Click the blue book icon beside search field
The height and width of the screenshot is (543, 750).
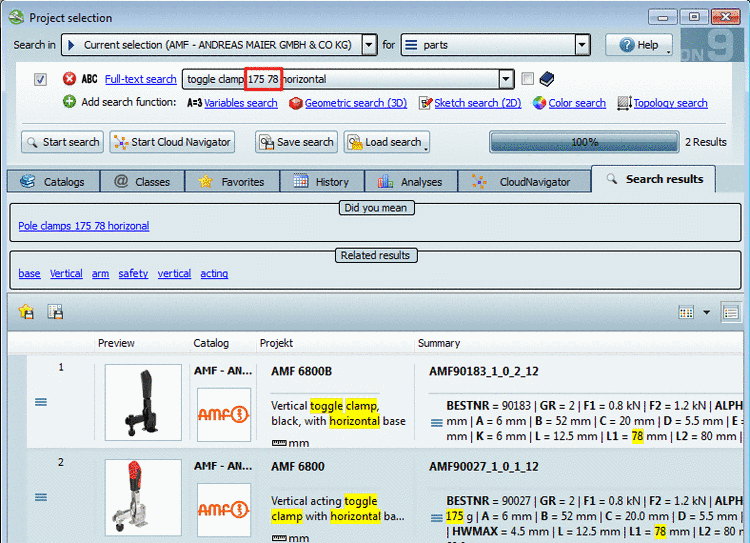pyautogui.click(x=547, y=79)
